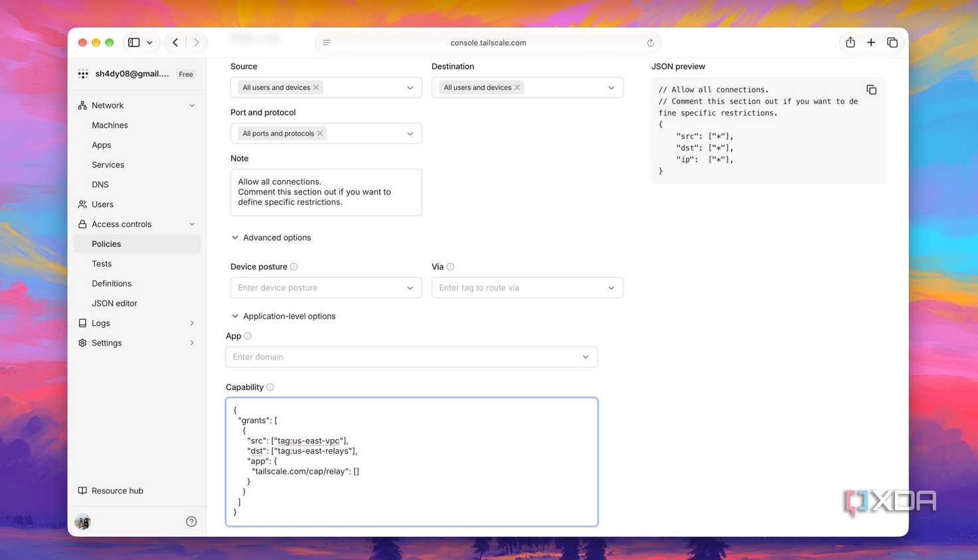The width and height of the screenshot is (978, 560).
Task: Remove the 'All users and devices' source tag
Action: click(x=316, y=88)
